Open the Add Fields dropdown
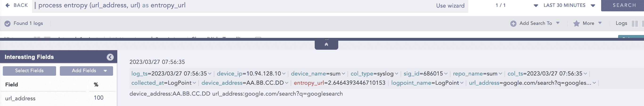The height and width of the screenshot is (106, 644). point(105,71)
